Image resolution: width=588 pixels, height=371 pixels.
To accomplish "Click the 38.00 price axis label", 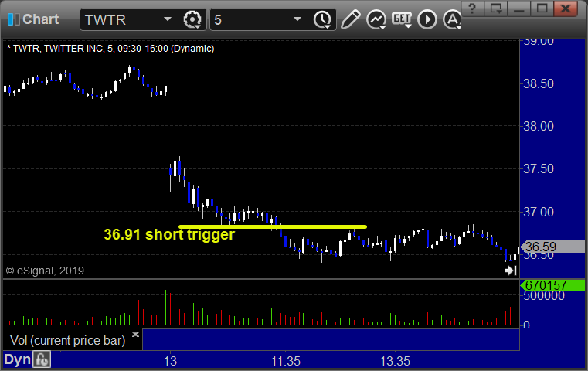I will [538, 127].
